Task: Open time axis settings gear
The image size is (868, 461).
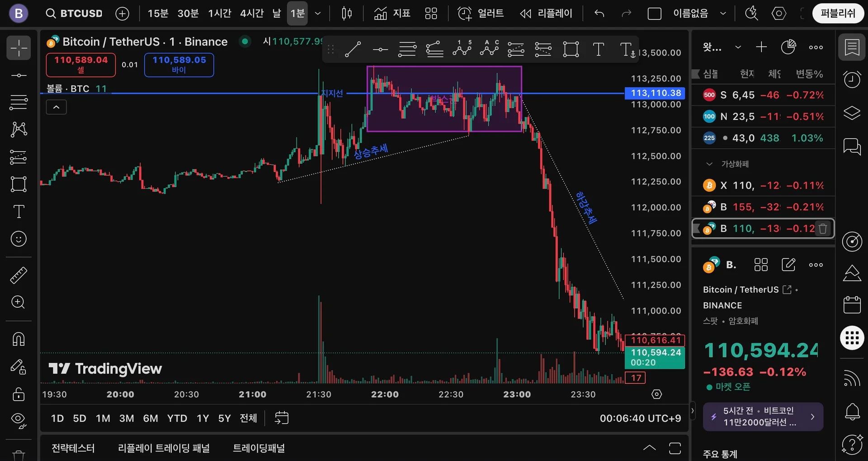Action: click(x=657, y=394)
